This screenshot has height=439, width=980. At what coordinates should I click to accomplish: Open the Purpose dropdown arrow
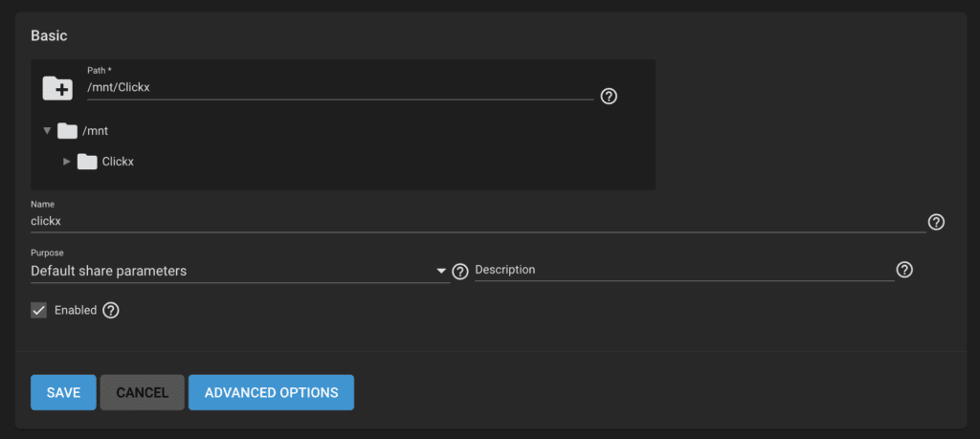click(x=441, y=271)
